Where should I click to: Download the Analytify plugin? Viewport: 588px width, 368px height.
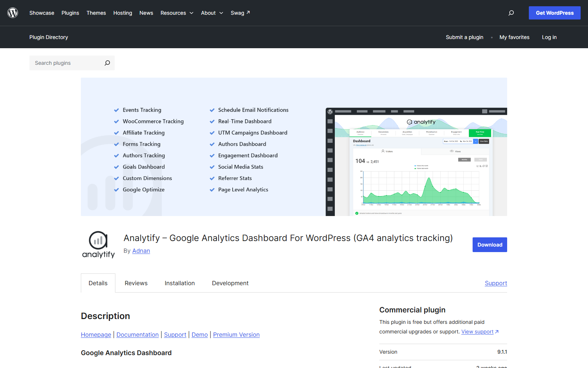tap(490, 245)
